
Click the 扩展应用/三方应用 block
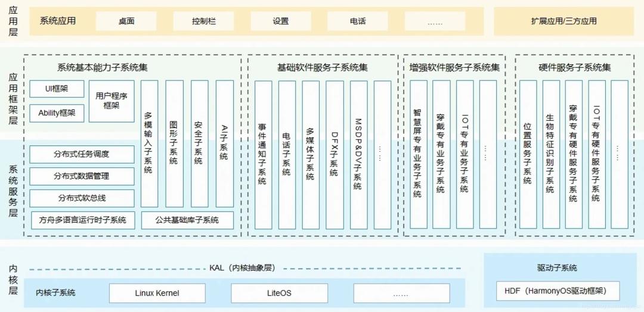tap(563, 21)
